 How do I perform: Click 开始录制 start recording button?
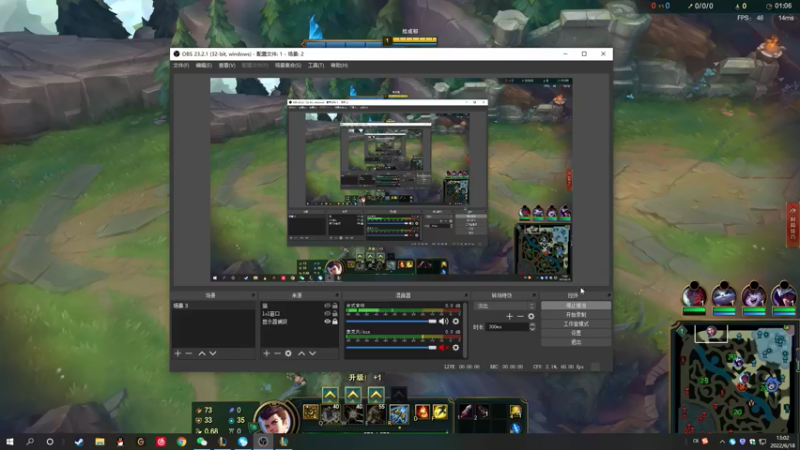point(576,315)
